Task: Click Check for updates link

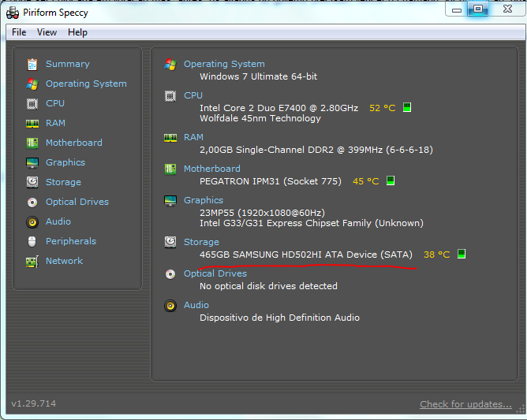Action: coord(465,404)
